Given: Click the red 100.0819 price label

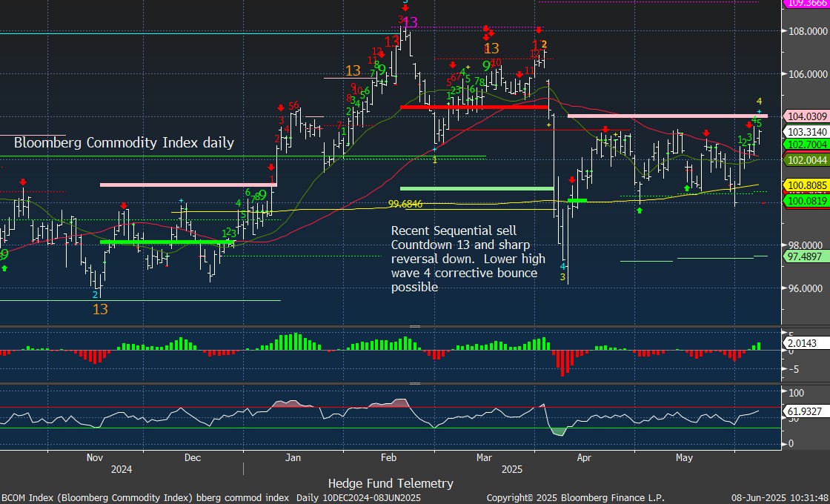Looking at the screenshot, I should coord(809,201).
